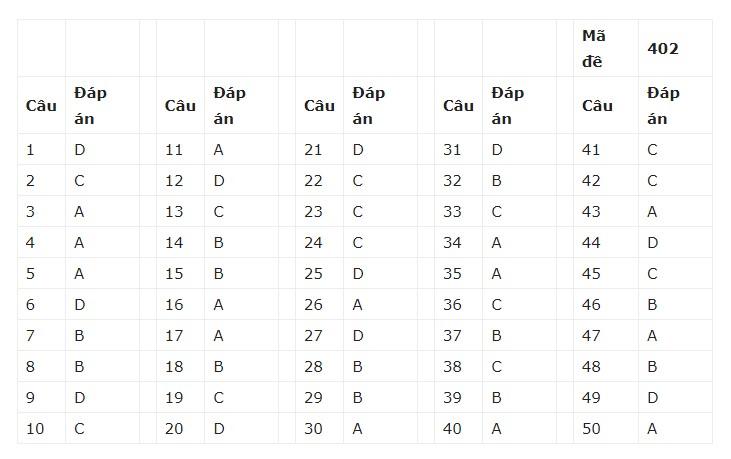This screenshot has height=459, width=731.
Task: Click the answer C beside question 13
Action: [218, 212]
